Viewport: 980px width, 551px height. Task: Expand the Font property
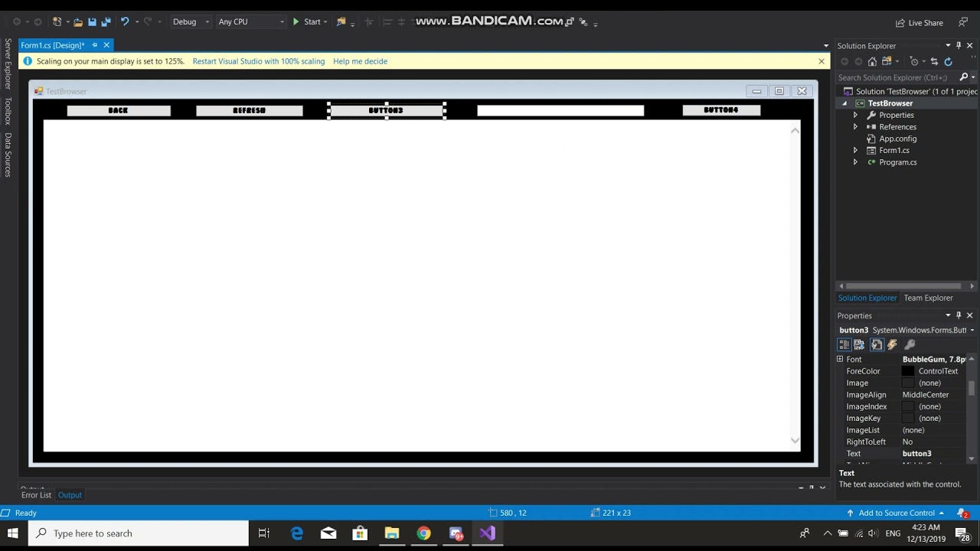coord(840,359)
